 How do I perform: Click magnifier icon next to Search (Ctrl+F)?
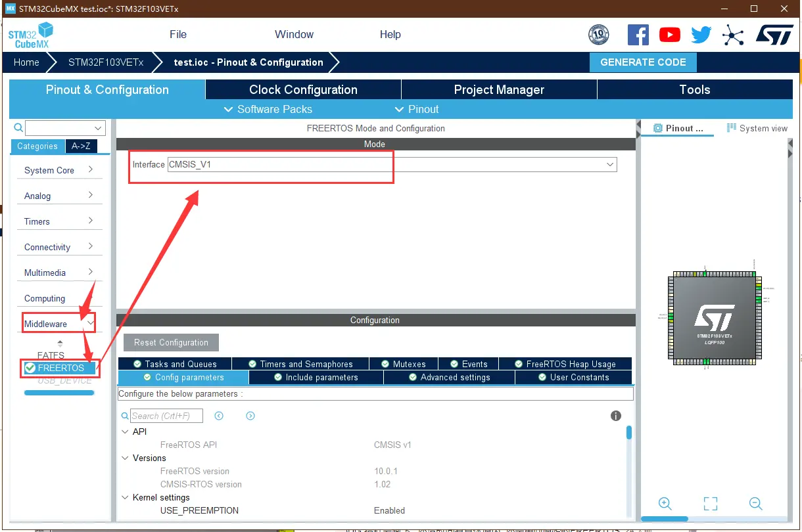pos(125,416)
